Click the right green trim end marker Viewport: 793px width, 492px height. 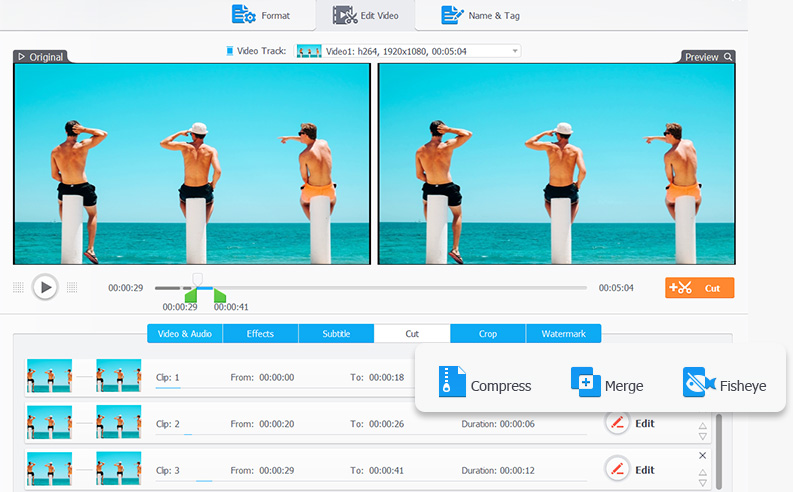pyautogui.click(x=219, y=295)
